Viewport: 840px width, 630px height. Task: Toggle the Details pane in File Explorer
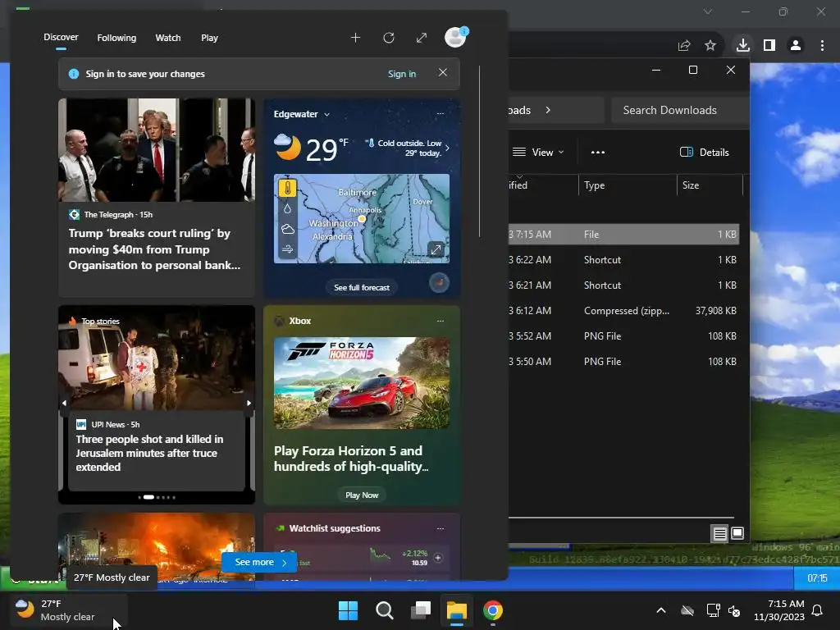[x=704, y=152]
